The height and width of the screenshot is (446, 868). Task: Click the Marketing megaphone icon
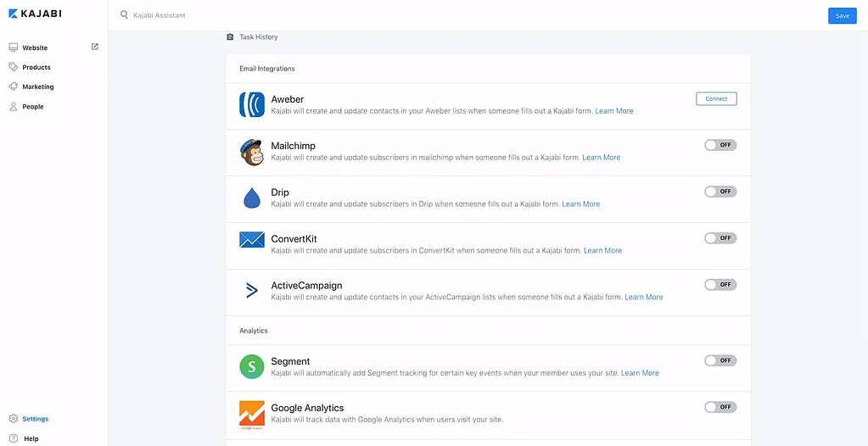(14, 86)
